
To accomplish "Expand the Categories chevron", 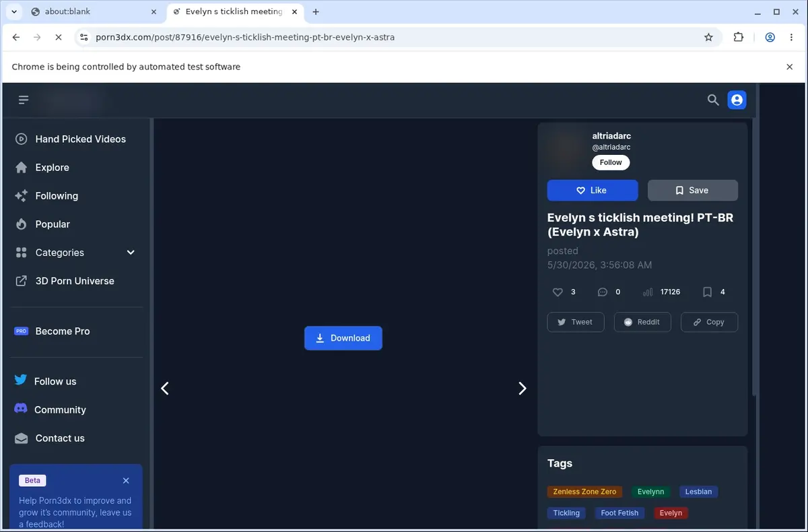I will 131,253.
